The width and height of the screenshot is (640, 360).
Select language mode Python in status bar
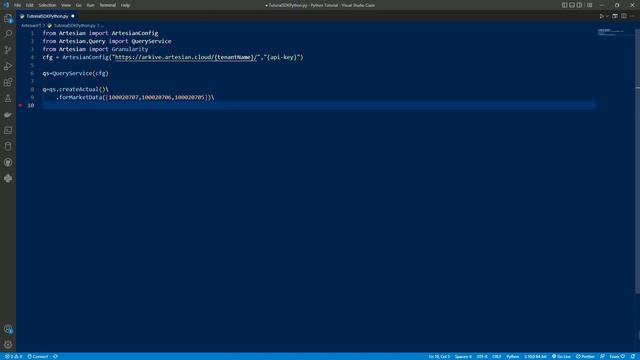(x=513, y=356)
